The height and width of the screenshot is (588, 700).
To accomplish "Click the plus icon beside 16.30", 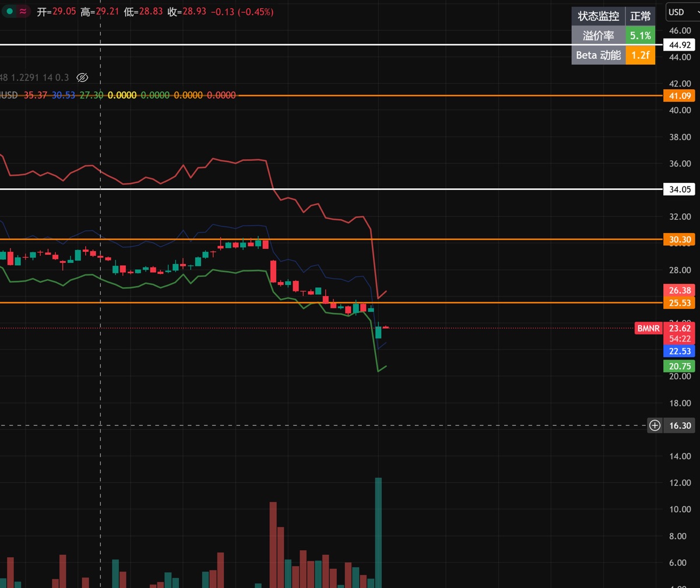I will 655,425.
